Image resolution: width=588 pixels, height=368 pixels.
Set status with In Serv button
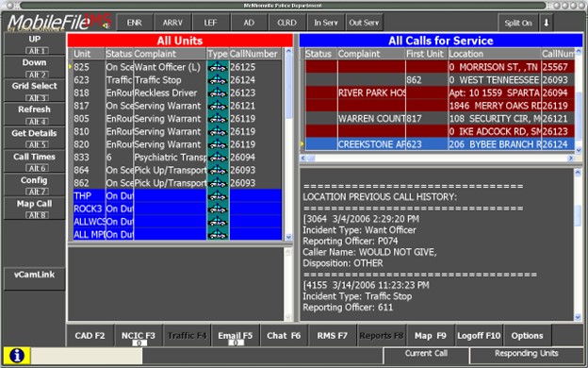coord(325,23)
